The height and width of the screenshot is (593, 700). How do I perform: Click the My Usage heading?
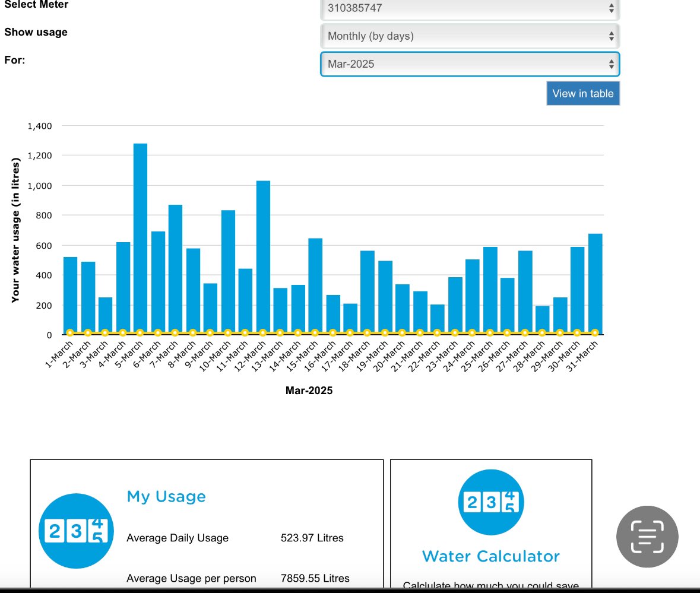click(166, 497)
